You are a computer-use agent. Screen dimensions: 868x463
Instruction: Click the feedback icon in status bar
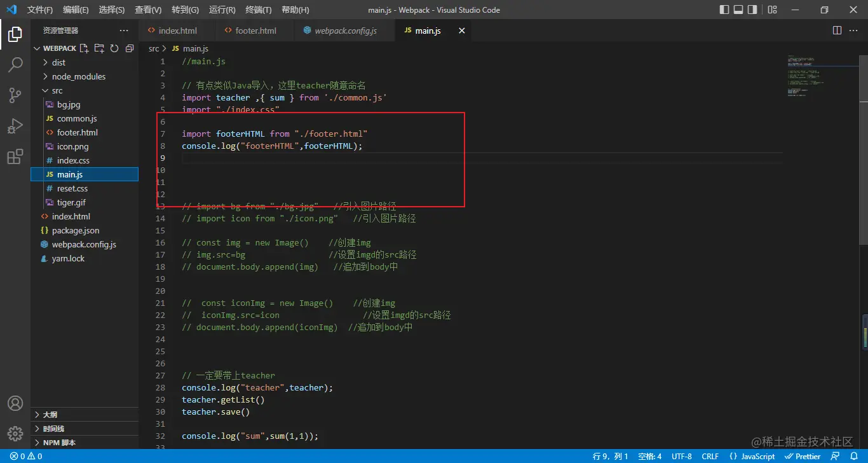836,456
